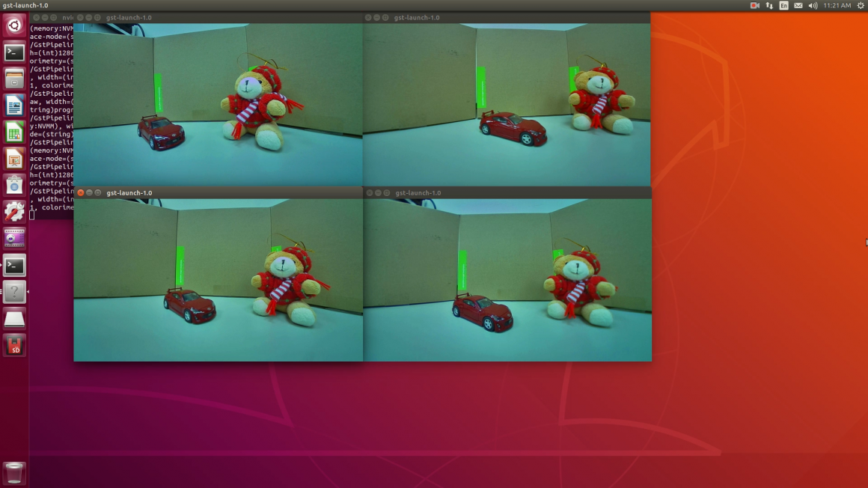Open LibreOffice Impress presentation app

(14, 159)
